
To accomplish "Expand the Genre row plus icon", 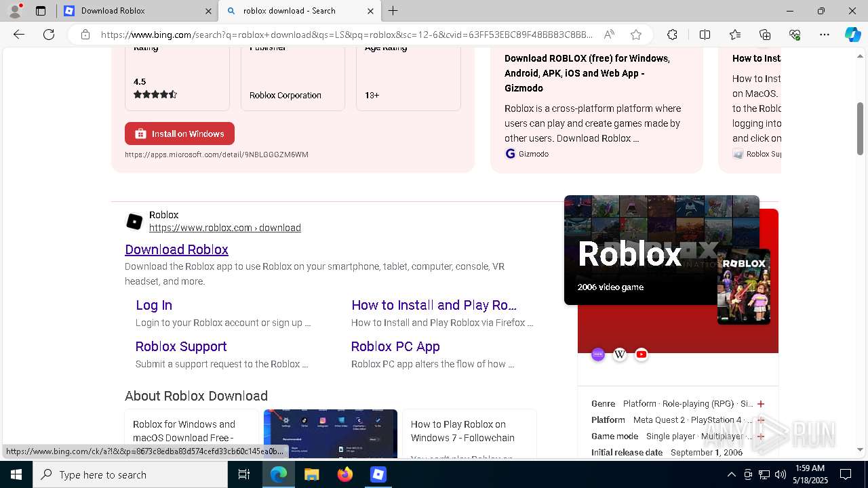I will click(x=761, y=404).
